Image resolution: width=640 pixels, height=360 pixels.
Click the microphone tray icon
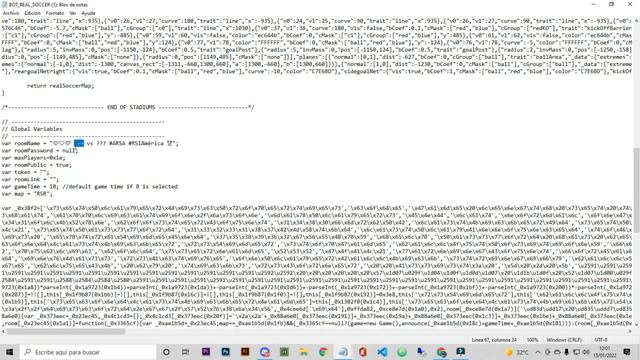click(x=567, y=352)
